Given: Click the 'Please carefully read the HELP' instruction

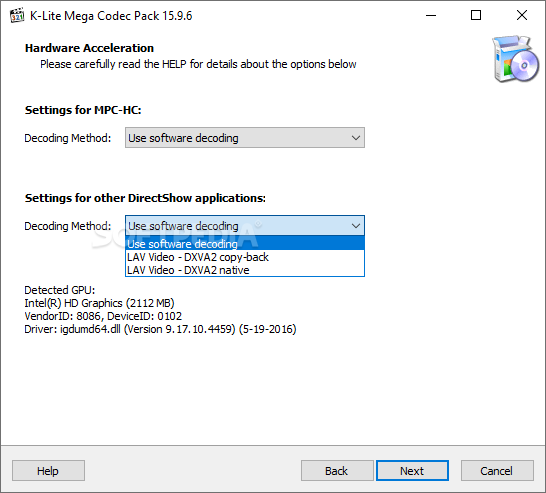Looking at the screenshot, I should coord(198,64).
